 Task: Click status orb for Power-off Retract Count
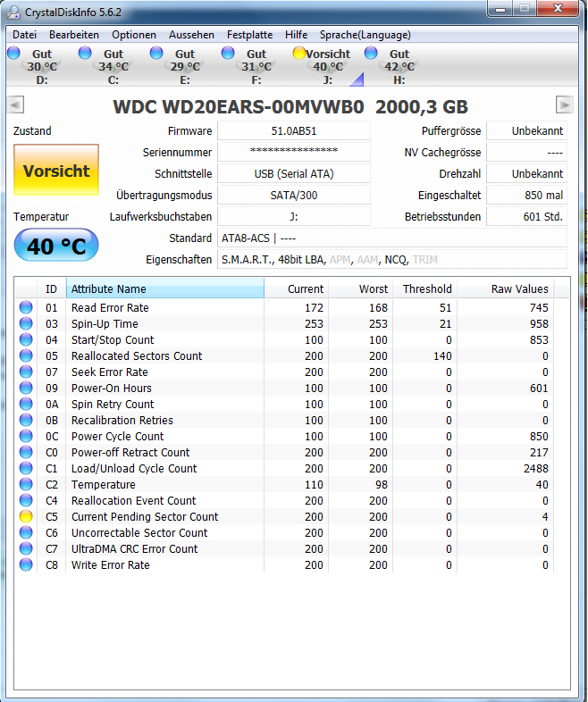26,452
